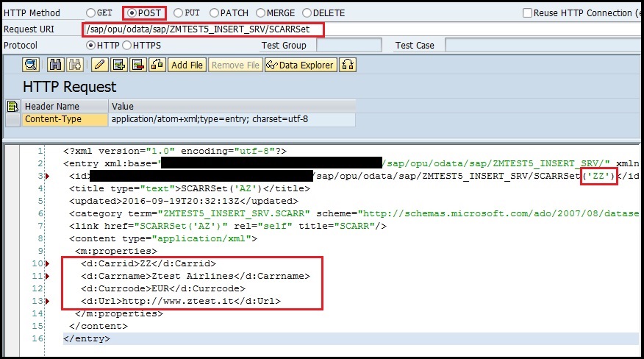This screenshot has height=359, width=644.
Task: Click the opening m:properties tag line
Action: (116, 251)
